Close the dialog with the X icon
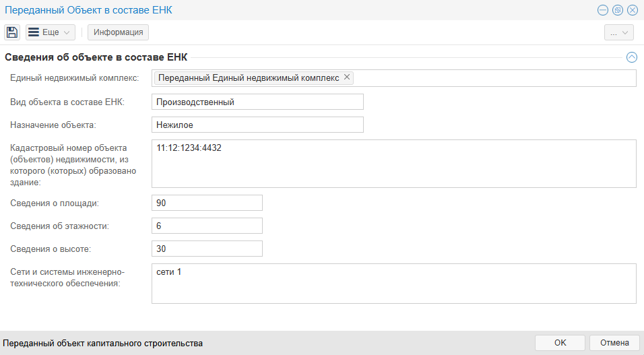Viewport: 644px width, 355px height. pos(632,10)
